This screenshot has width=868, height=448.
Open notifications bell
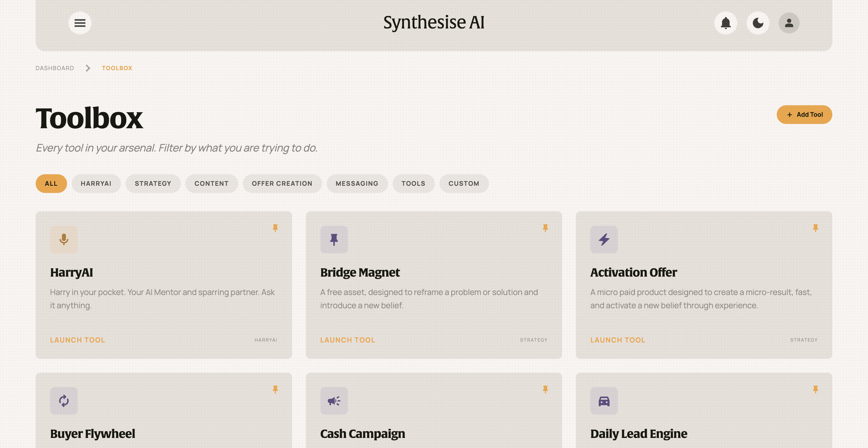pyautogui.click(x=726, y=23)
